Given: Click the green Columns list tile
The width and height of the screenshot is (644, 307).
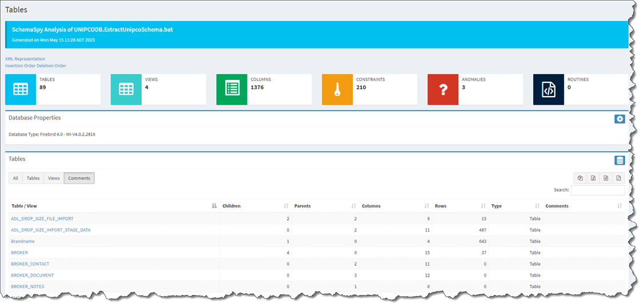Looking at the screenshot, I should (x=231, y=90).
